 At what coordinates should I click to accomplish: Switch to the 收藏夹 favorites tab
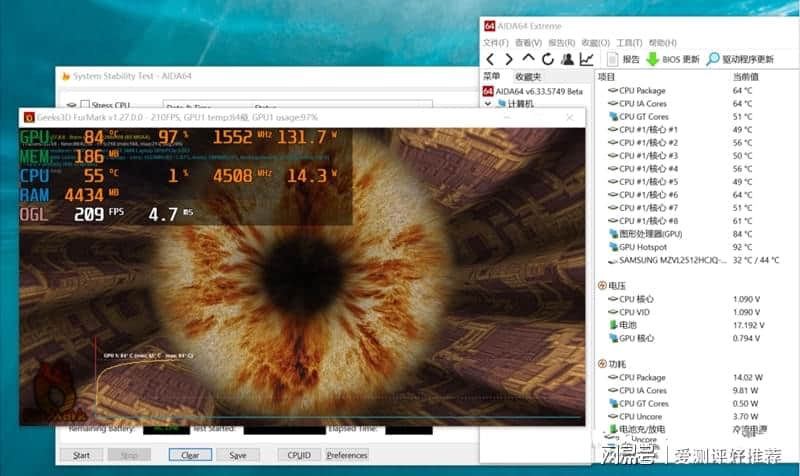(x=528, y=77)
